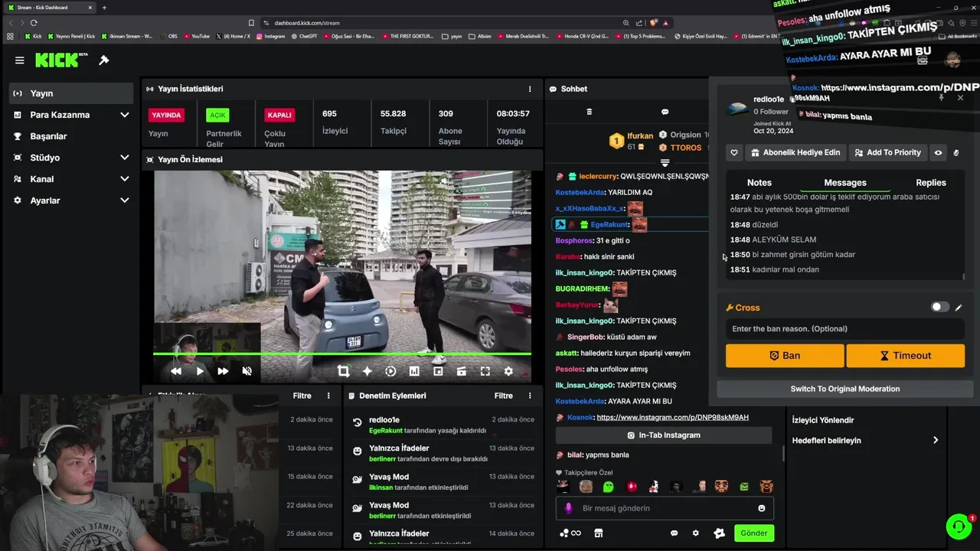Click the green stream preview progress bar
This screenshot has width=980, height=551.
click(342, 354)
